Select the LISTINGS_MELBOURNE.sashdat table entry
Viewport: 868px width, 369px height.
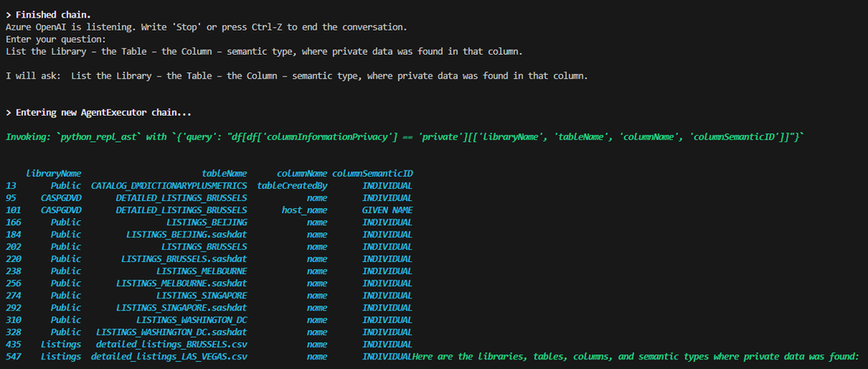(x=181, y=284)
